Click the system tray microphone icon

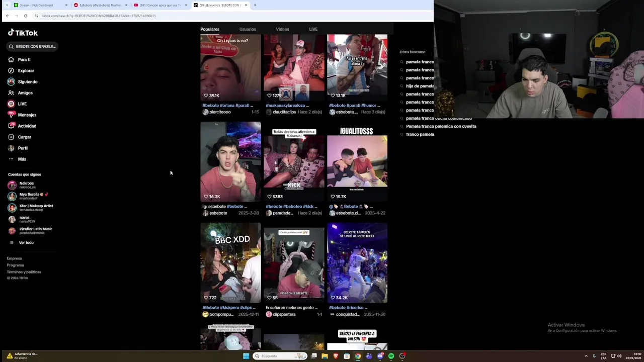coord(594,356)
